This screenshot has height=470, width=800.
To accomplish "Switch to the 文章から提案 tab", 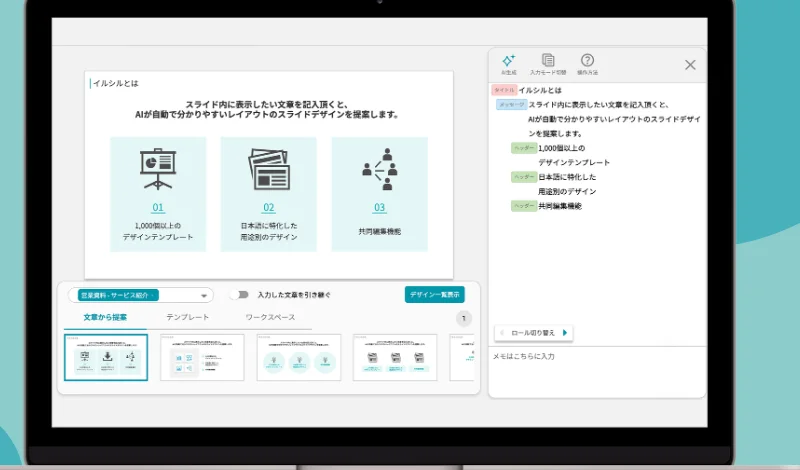I will 105,317.
